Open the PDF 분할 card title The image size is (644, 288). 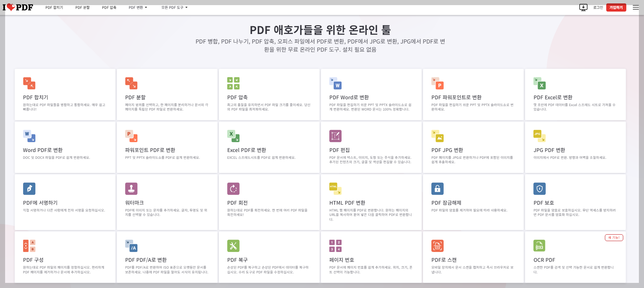(x=135, y=97)
